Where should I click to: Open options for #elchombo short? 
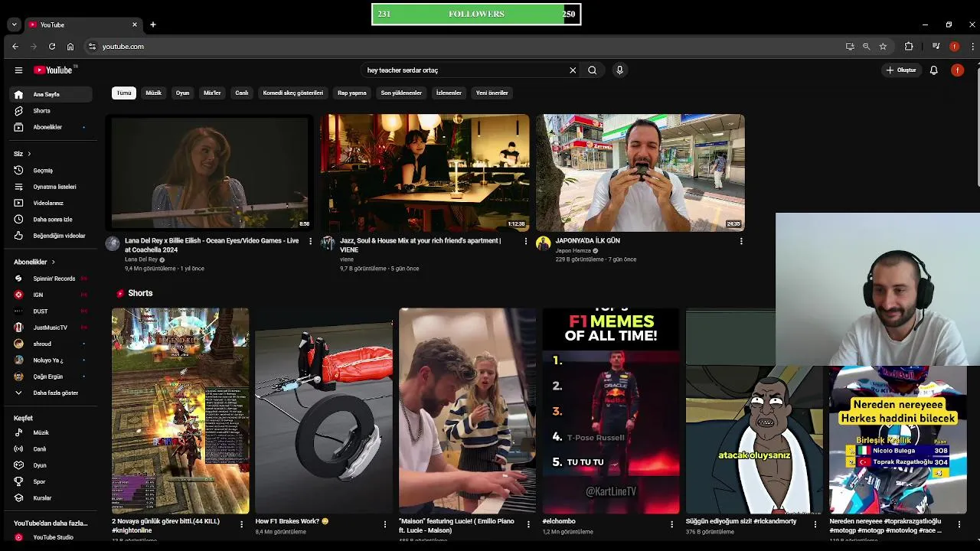click(x=671, y=524)
